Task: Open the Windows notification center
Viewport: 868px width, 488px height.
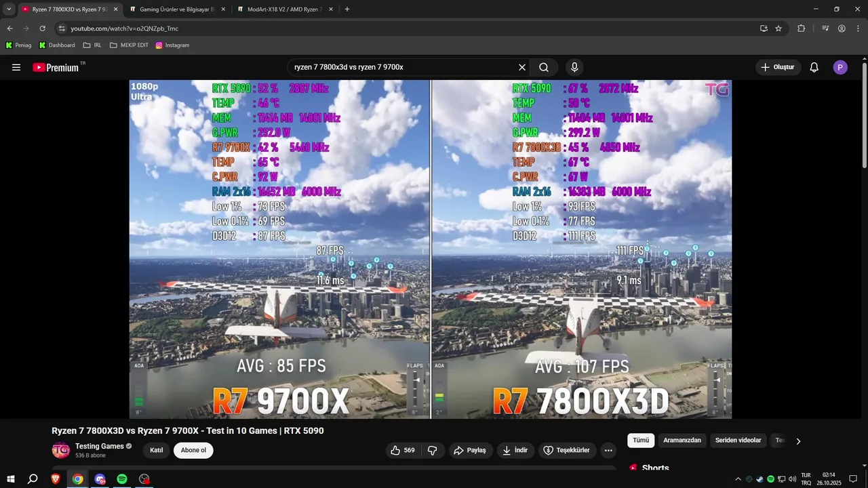Action: click(853, 479)
